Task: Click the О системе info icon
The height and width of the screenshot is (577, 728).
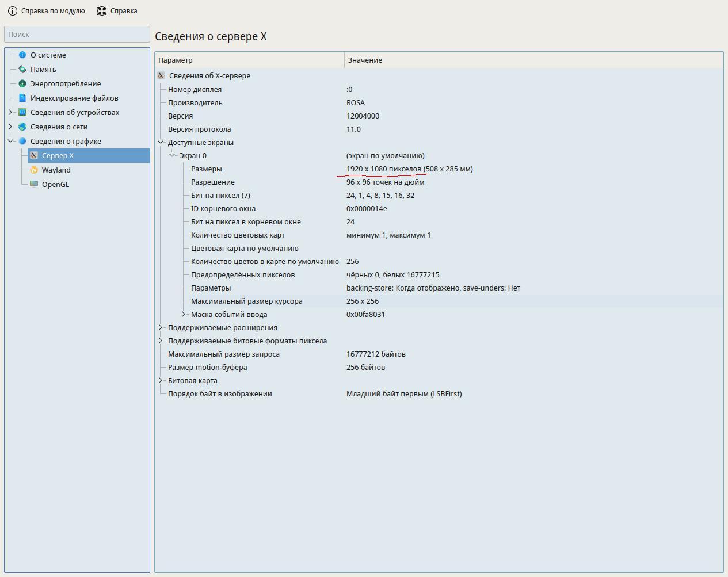Action: pos(22,55)
